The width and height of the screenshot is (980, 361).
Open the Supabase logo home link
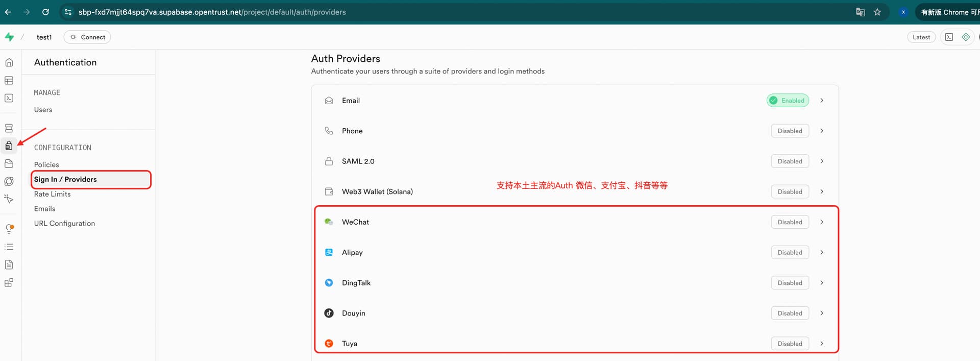click(x=9, y=37)
